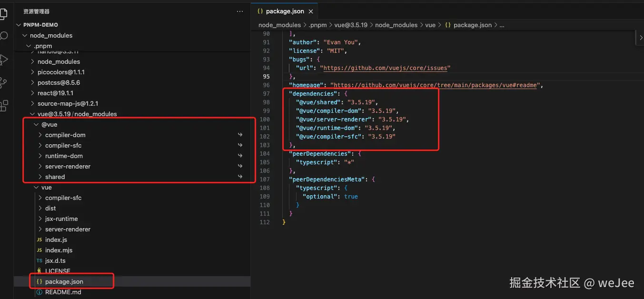
Task: Click the symlink arrow beside runtime-dom
Action: [240, 156]
